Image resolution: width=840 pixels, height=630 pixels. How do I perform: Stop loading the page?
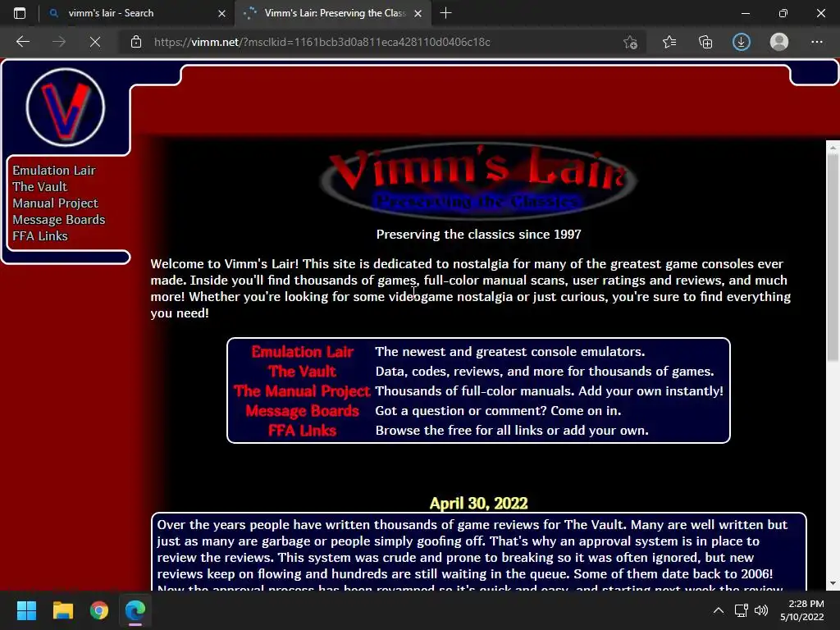[x=95, y=42]
